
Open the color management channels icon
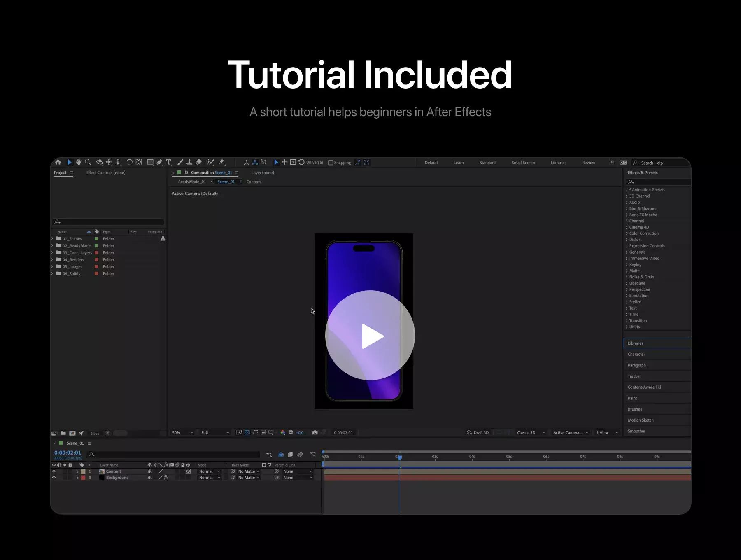tap(283, 432)
